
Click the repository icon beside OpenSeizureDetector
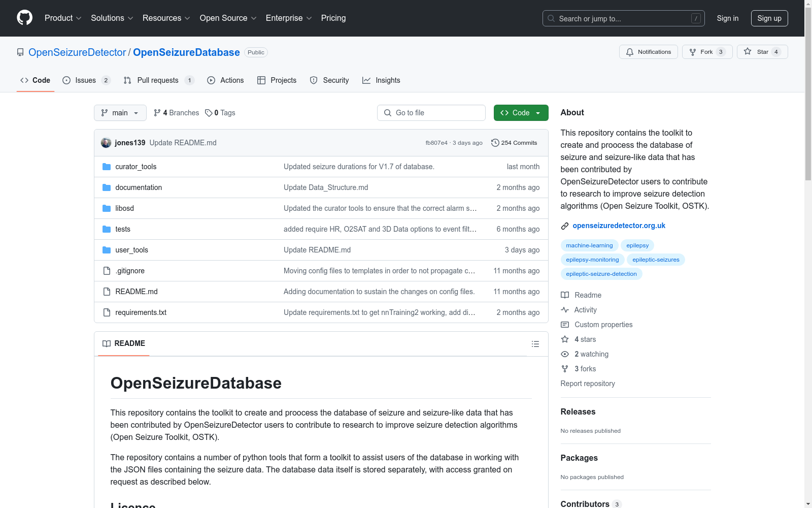(20, 52)
